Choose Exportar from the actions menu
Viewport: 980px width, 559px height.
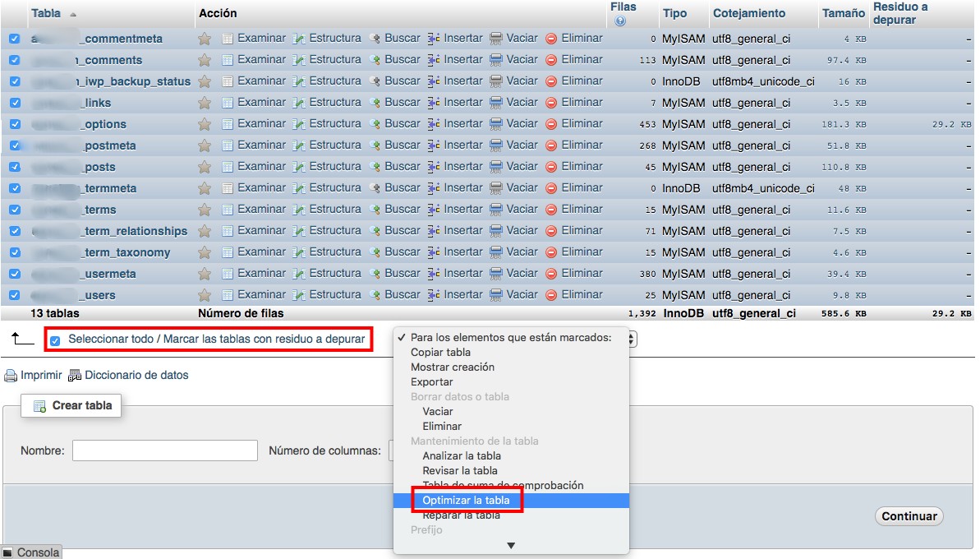click(x=430, y=381)
